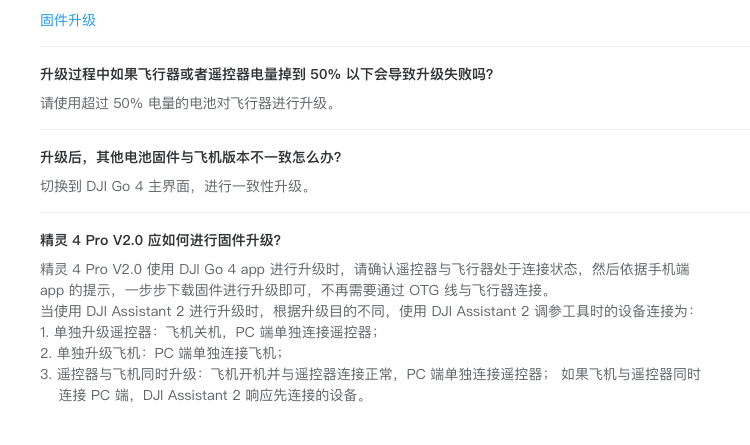The width and height of the screenshot is (750, 445).
Task: Click the line starting 当使用 DJI Assistant 2 进行升级时
Action: [367, 312]
